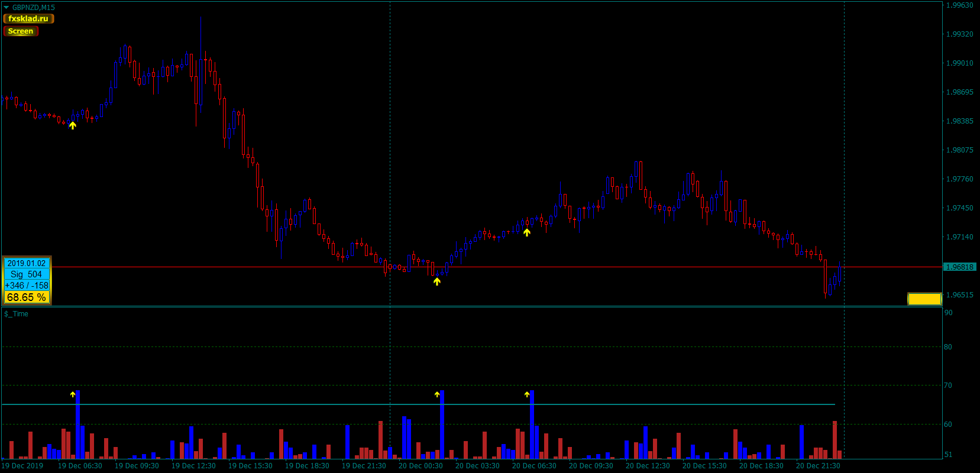
Task: Click the 70 level on indicator scale
Action: (x=948, y=385)
